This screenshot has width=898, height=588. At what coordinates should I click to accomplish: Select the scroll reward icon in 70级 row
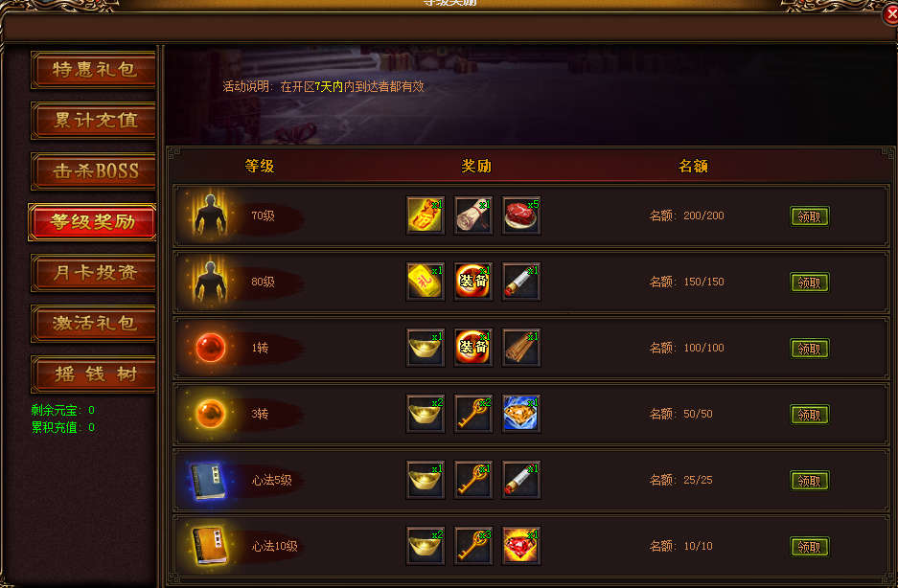pyautogui.click(x=473, y=215)
